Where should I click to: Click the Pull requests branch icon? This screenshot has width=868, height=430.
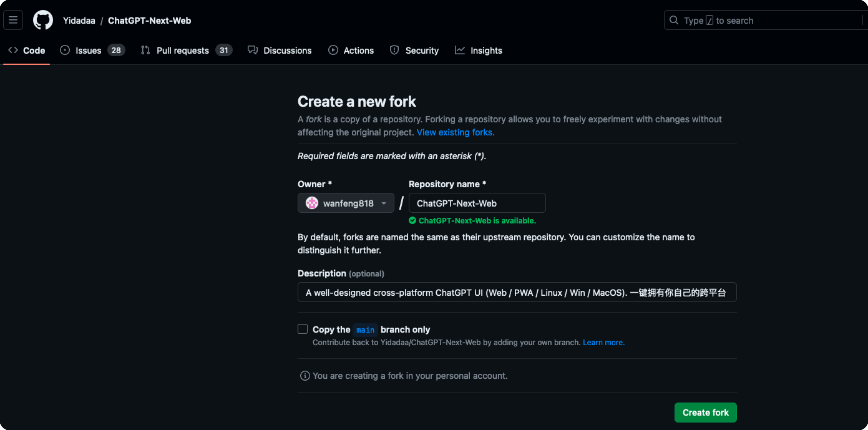pos(145,50)
